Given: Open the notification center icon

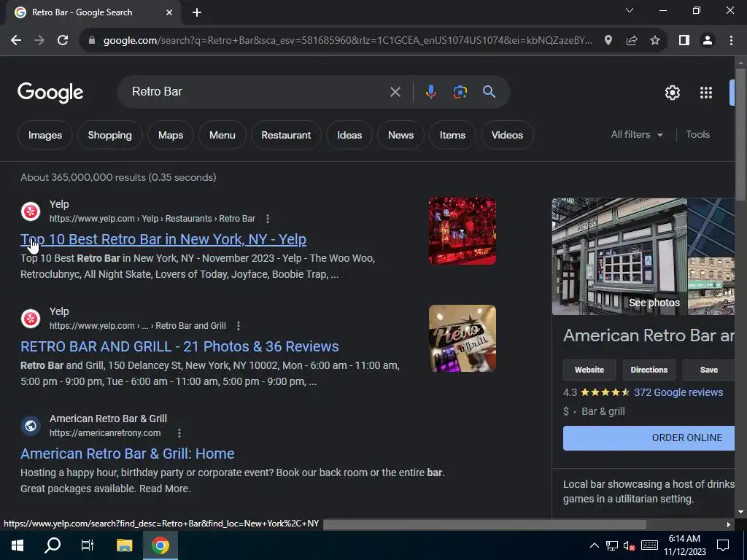Looking at the screenshot, I should pos(723,545).
